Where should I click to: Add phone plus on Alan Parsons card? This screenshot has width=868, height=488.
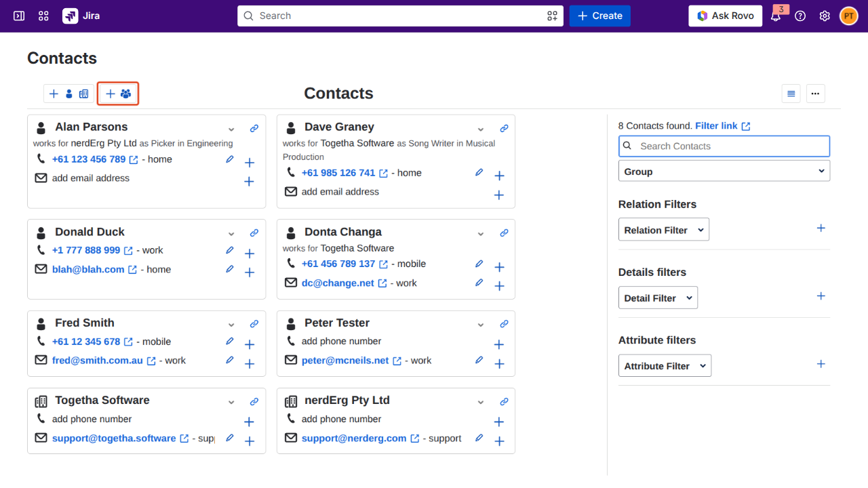click(x=249, y=163)
